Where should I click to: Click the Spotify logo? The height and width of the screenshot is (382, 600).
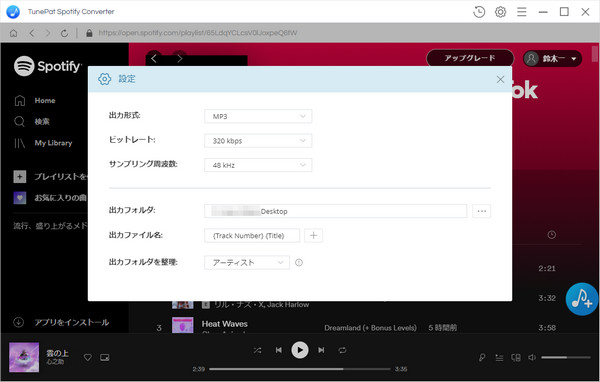tap(47, 66)
